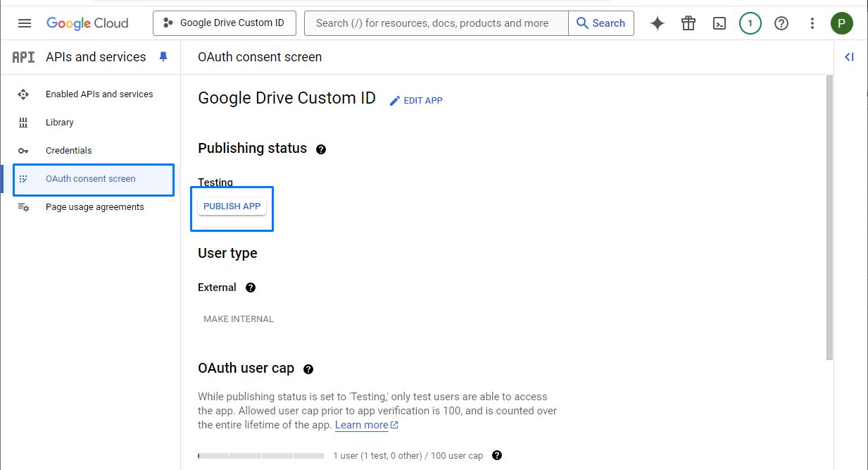Select Credentials in the sidebar
This screenshot has height=470, width=868.
pos(68,150)
